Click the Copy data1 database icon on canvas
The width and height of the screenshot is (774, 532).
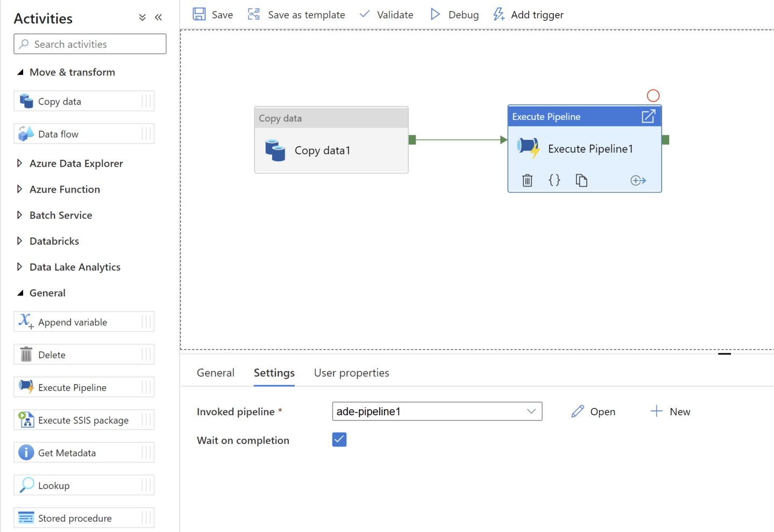(x=275, y=151)
